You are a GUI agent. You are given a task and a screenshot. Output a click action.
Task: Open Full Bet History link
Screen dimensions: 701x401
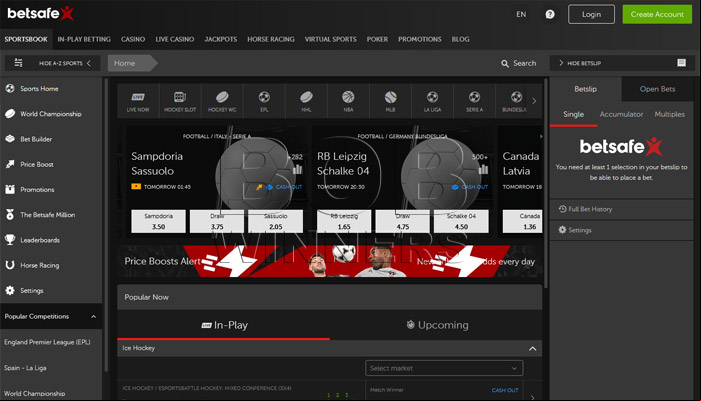(590, 209)
